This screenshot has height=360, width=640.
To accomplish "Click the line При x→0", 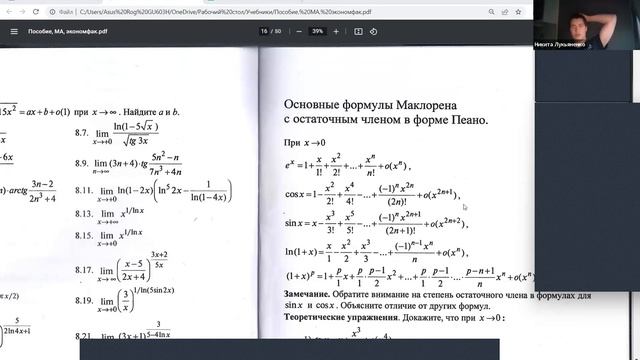I will click(304, 143).
